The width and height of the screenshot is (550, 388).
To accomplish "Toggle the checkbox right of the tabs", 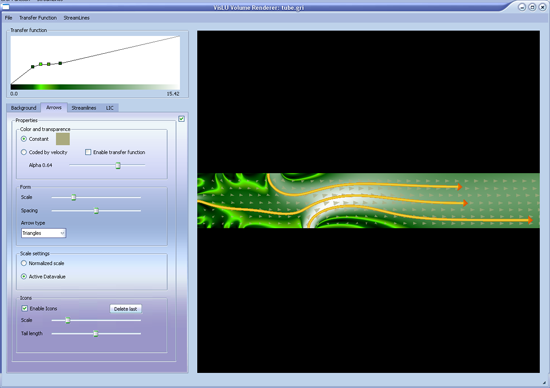I will pyautogui.click(x=181, y=119).
